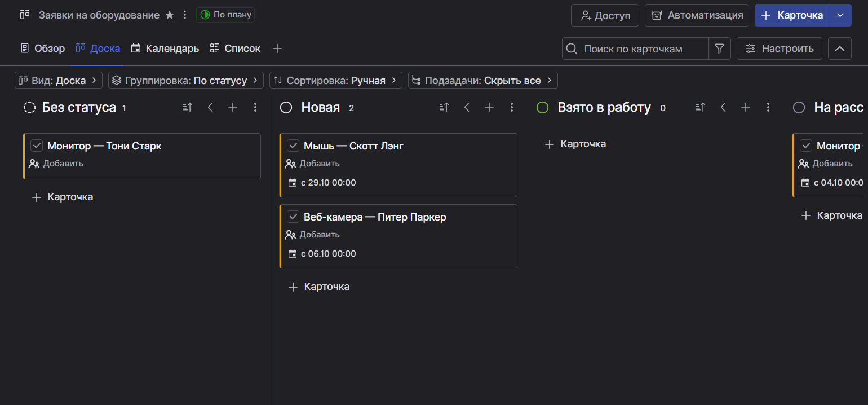Click sort icon in Новая column
Image resolution: width=868 pixels, height=405 pixels.
[444, 107]
